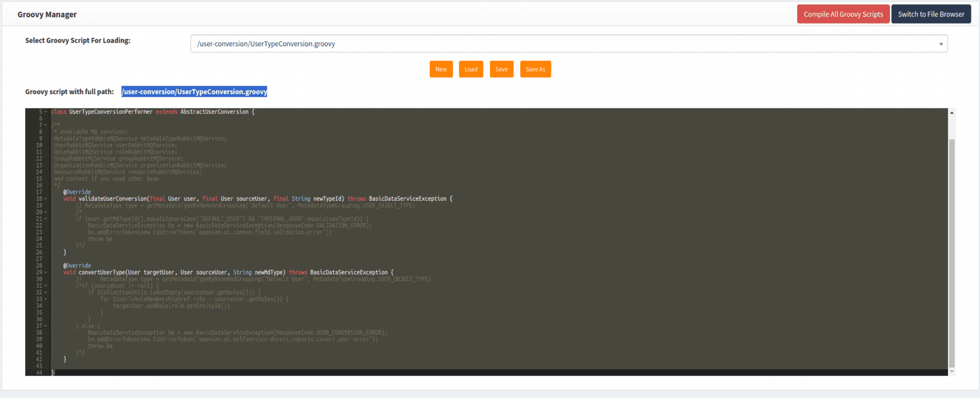Collapse the comment block at line 7

tap(46, 125)
